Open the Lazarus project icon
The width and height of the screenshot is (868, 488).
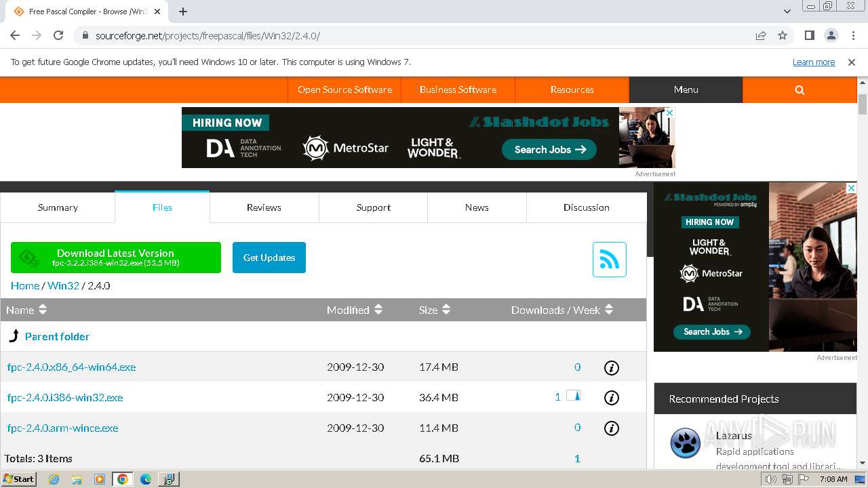[x=685, y=443]
